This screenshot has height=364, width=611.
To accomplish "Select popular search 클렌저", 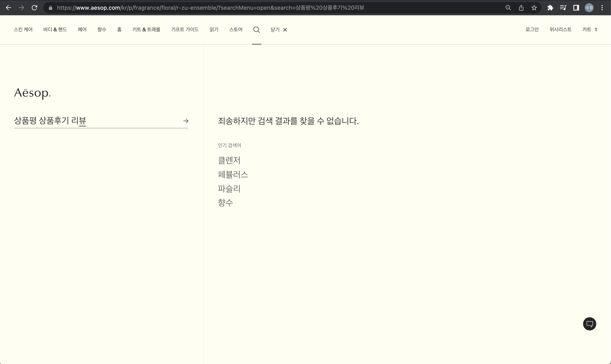I will [229, 160].
